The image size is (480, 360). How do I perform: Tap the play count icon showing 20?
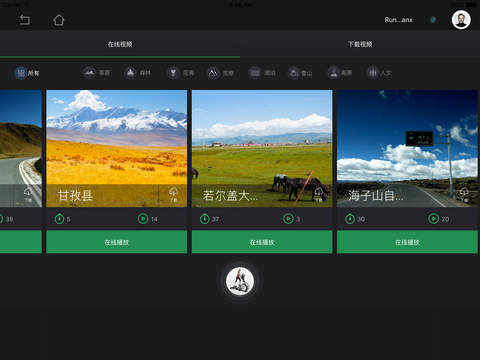(x=433, y=219)
